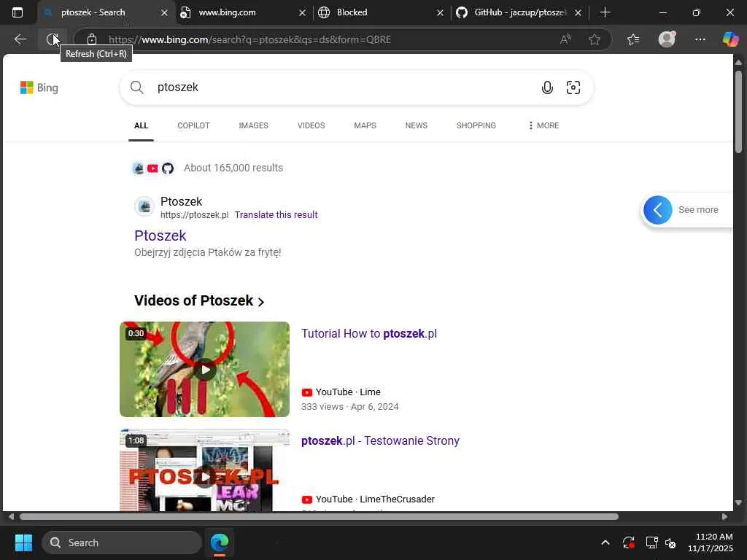Click the horizontal scrollbar thumb
This screenshot has width=747, height=560.
tap(319, 517)
